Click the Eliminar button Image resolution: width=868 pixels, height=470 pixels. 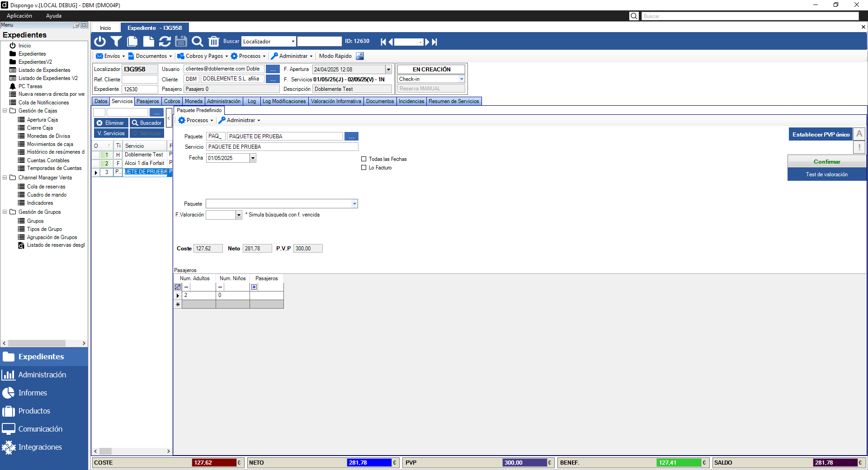click(x=111, y=123)
